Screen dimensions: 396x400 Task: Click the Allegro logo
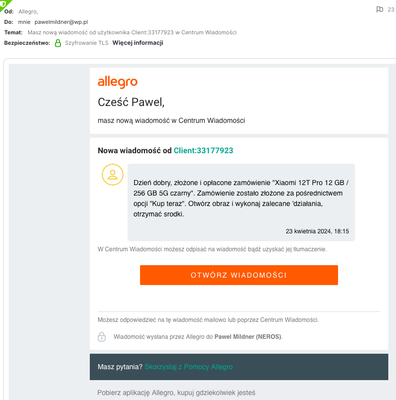(x=117, y=82)
